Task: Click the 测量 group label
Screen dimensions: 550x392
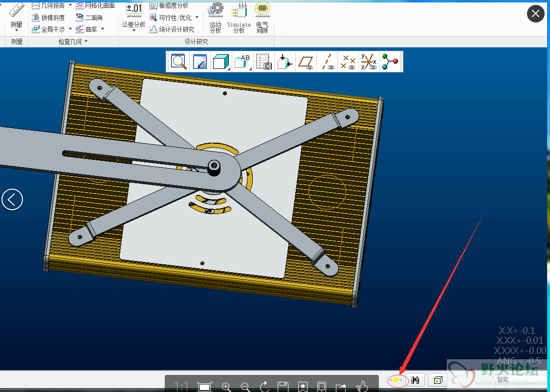Action: (17, 42)
